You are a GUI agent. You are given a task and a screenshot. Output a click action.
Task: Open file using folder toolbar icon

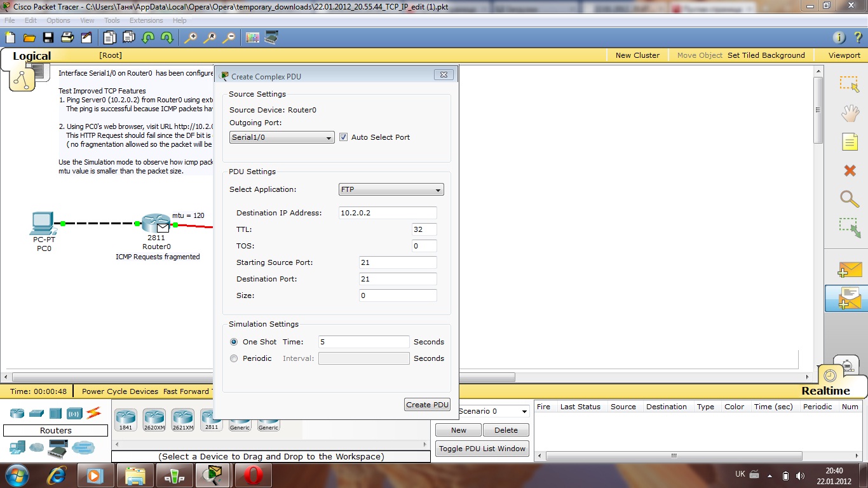pos(29,37)
